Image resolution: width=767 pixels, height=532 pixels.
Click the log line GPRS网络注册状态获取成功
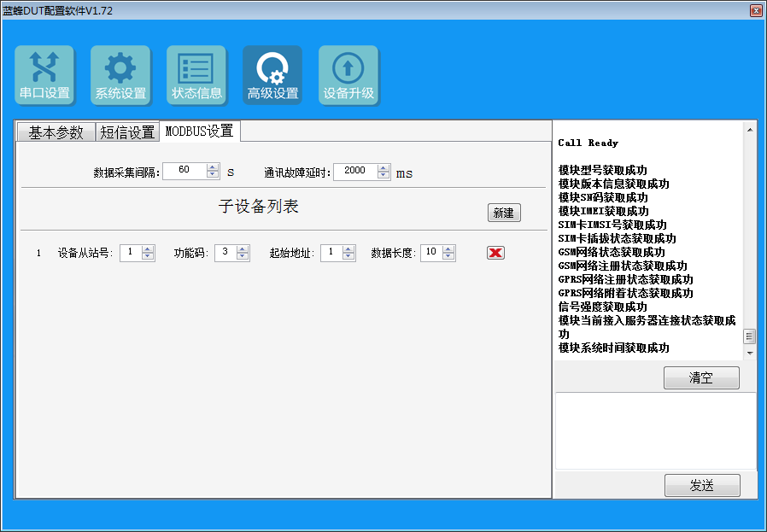(625, 280)
